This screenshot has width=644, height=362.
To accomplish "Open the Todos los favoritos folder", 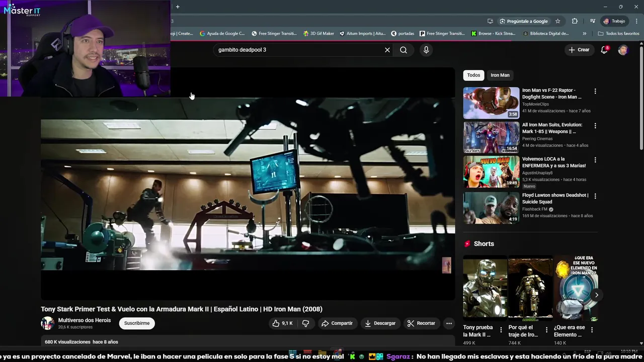I will tap(618, 34).
